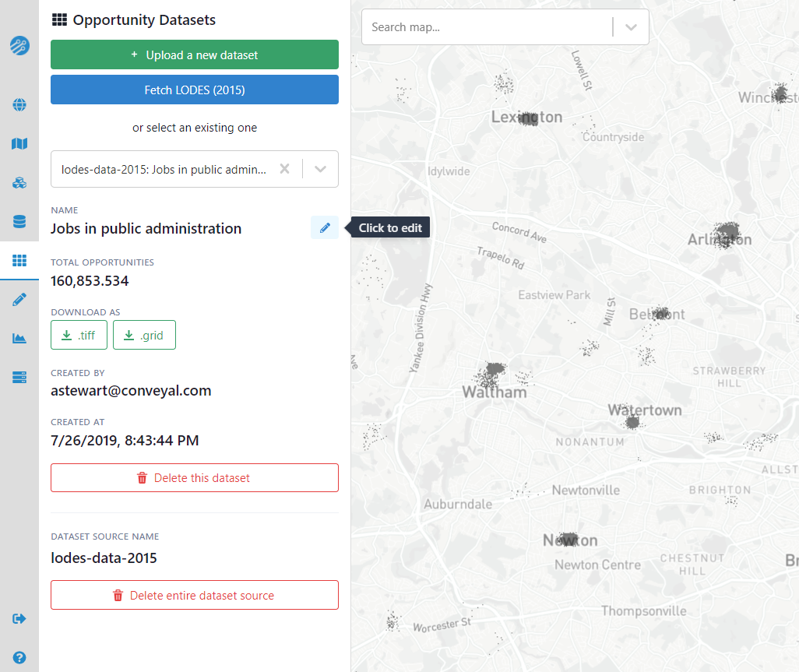Click the Log Out icon at sidebar bottom
This screenshot has height=672, width=799.
19,618
